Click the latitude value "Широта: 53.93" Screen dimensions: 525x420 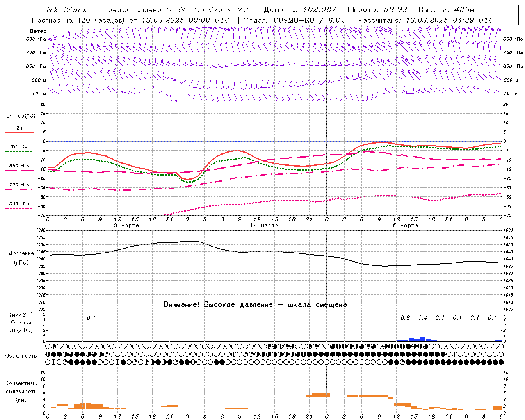pyautogui.click(x=377, y=10)
